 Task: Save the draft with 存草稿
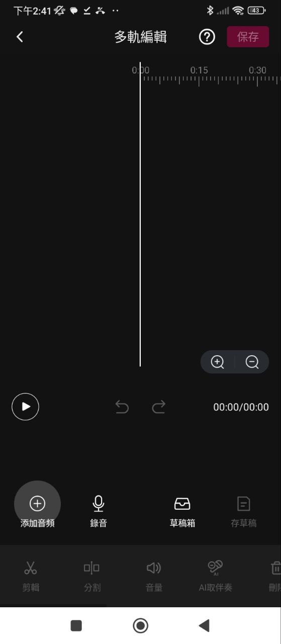tap(244, 511)
